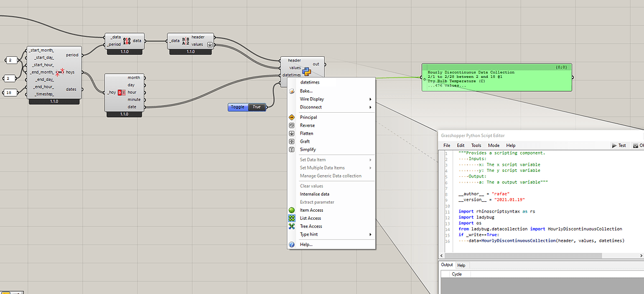Click the flatten arrow on values output
The width and height of the screenshot is (644, 294).
click(210, 44)
